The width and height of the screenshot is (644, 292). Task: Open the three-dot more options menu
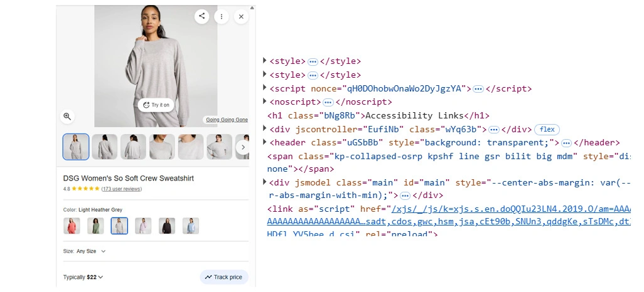pyautogui.click(x=222, y=16)
